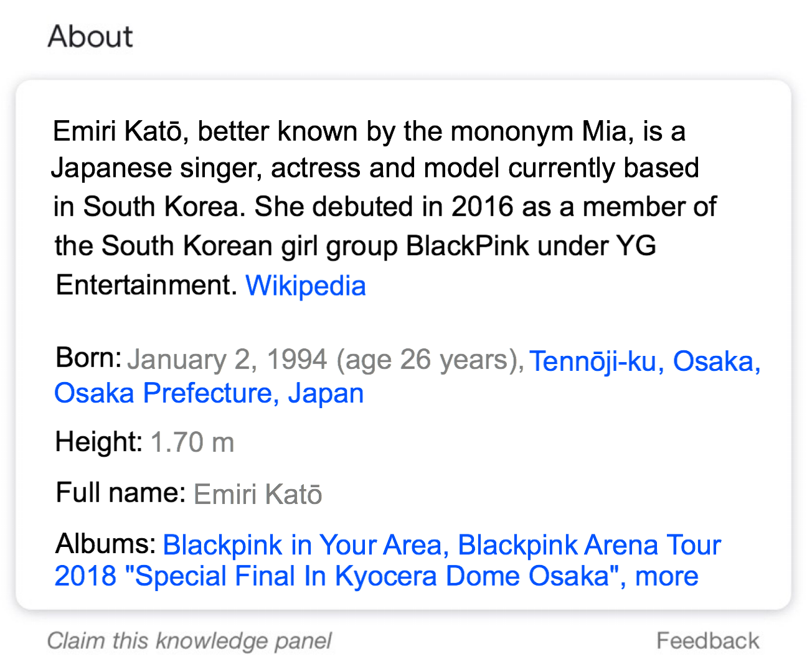Open the Osaka Prefecture, Japan link

tap(209, 393)
